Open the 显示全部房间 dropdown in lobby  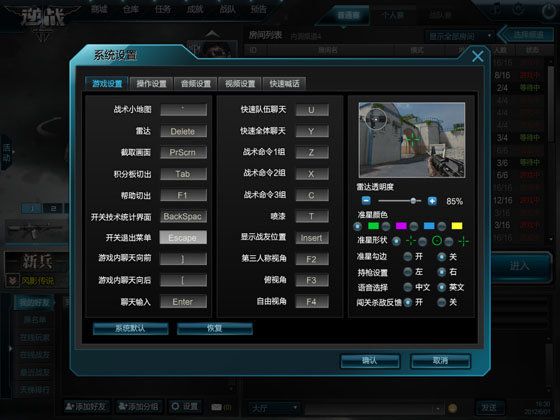pyautogui.click(x=460, y=36)
